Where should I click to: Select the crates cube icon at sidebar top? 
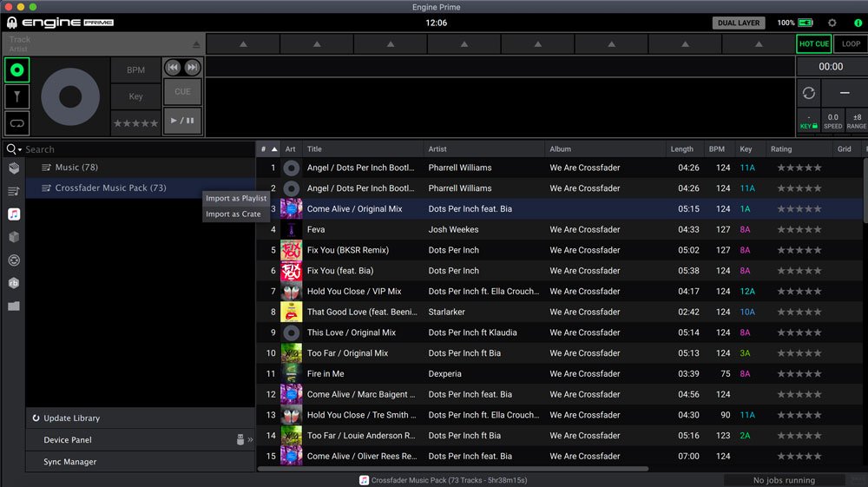[14, 168]
